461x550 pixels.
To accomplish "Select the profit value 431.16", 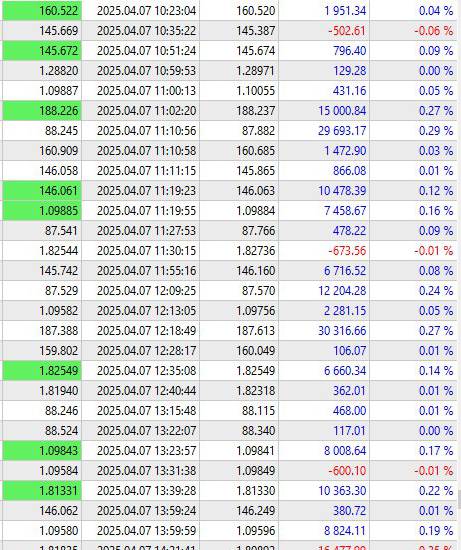I will (349, 90).
